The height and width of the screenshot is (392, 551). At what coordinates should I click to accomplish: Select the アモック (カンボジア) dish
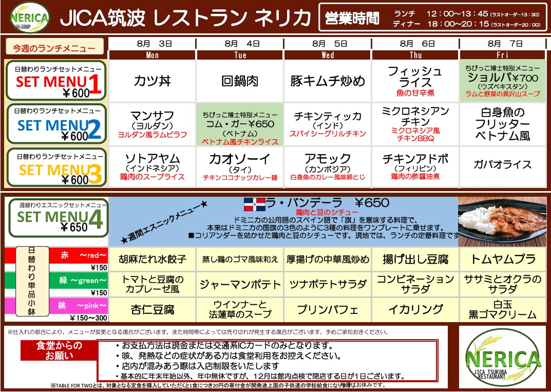tap(328, 167)
